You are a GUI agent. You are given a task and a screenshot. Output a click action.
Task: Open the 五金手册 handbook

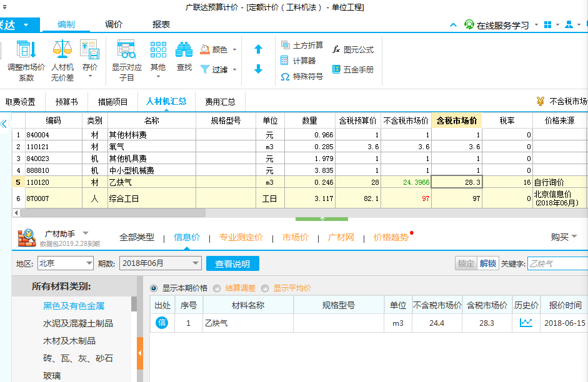353,69
